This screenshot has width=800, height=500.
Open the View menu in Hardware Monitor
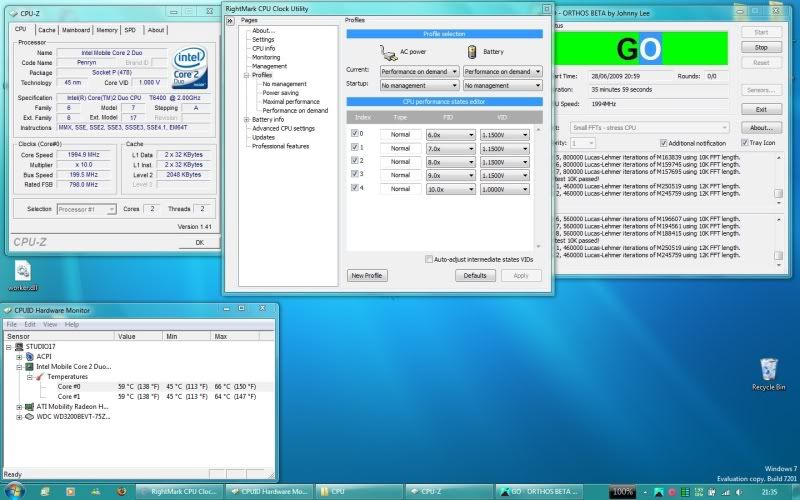50,324
